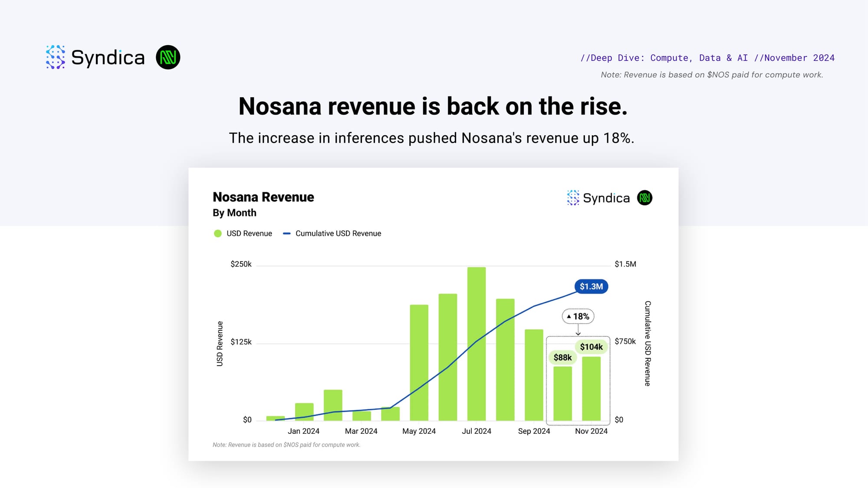Click the blue Cumulative USD Revenue legend marker
The height and width of the screenshot is (488, 868).
point(286,233)
